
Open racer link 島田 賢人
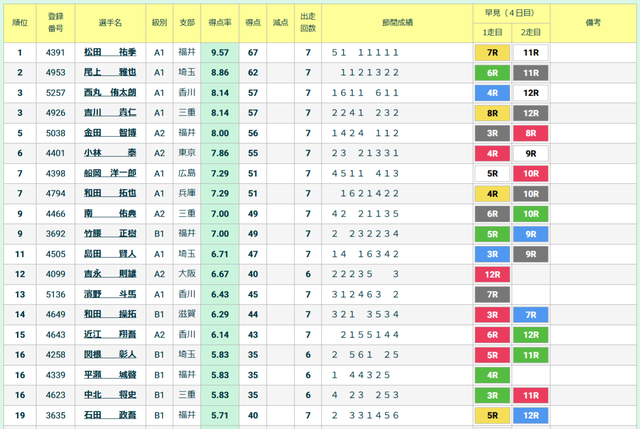click(x=110, y=254)
